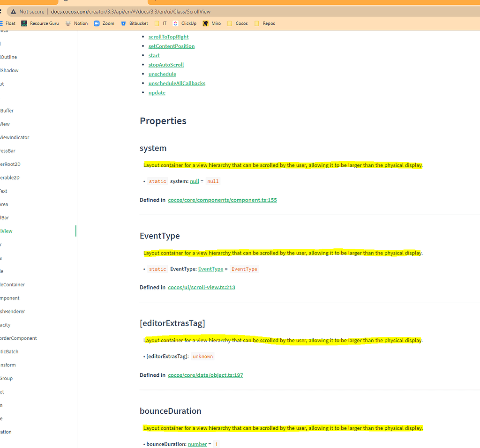Open the IT bookmarks folder
This screenshot has width=480, height=448.
point(161,23)
